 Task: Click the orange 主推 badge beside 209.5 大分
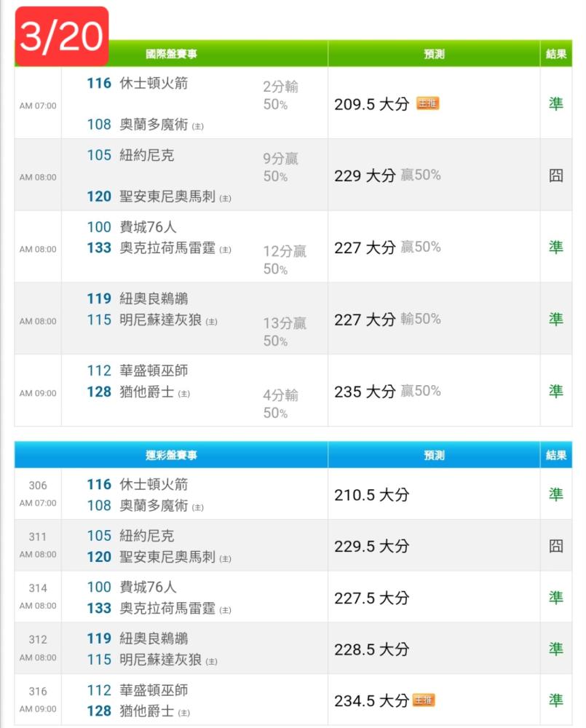pyautogui.click(x=427, y=103)
